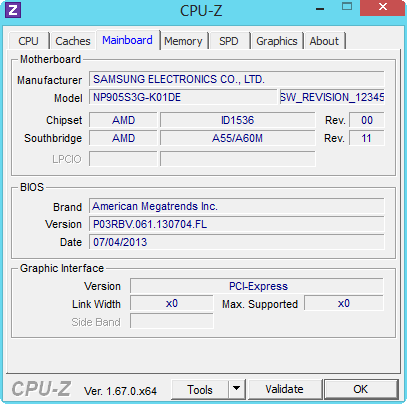Click the OK button
The width and height of the screenshot is (407, 404).
coord(361,389)
